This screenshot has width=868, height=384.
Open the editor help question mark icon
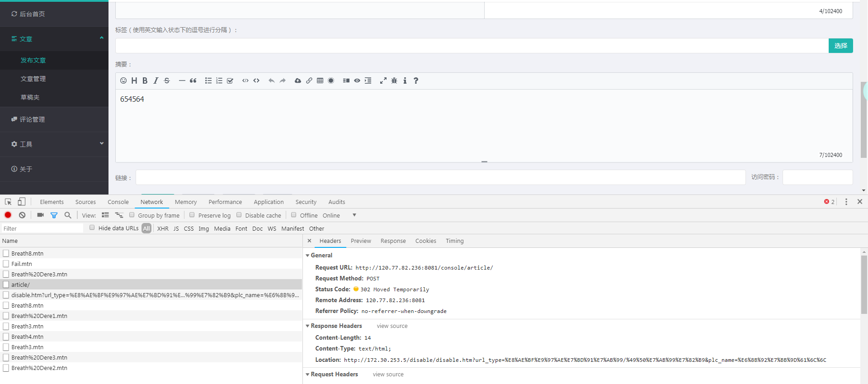[x=416, y=81]
